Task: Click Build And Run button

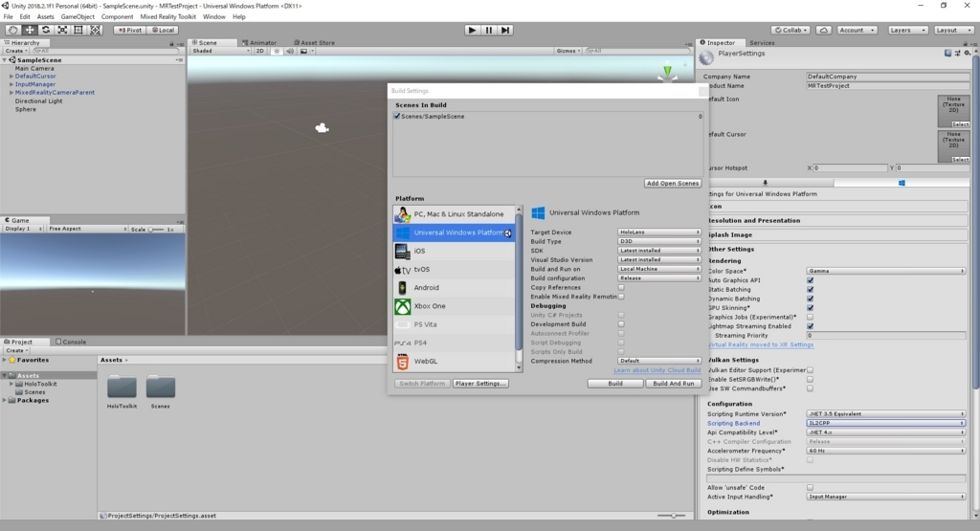Action: [673, 384]
